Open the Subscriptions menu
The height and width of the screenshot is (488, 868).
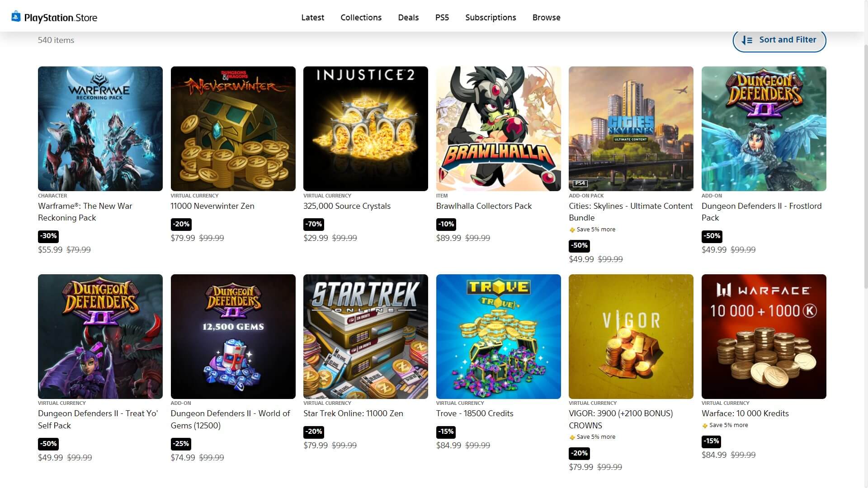tap(491, 18)
